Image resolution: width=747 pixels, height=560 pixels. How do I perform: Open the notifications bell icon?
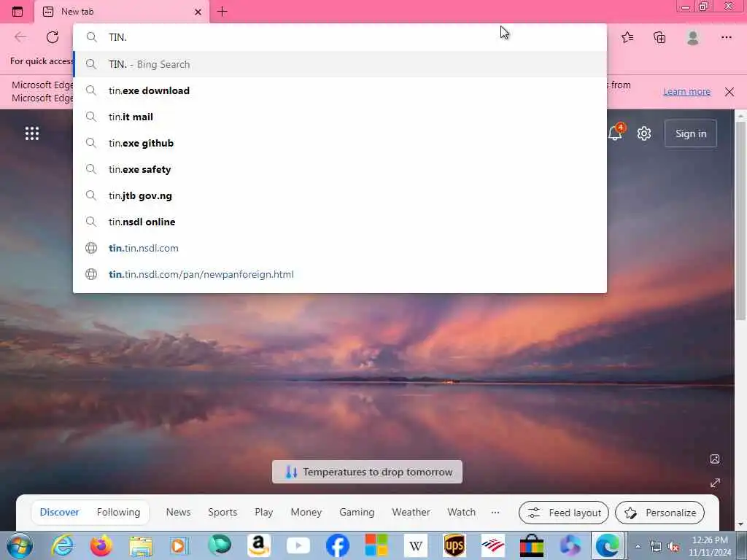tap(616, 133)
